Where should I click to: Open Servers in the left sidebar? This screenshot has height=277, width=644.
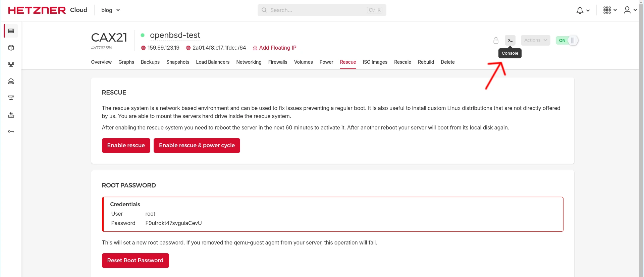coord(11,31)
